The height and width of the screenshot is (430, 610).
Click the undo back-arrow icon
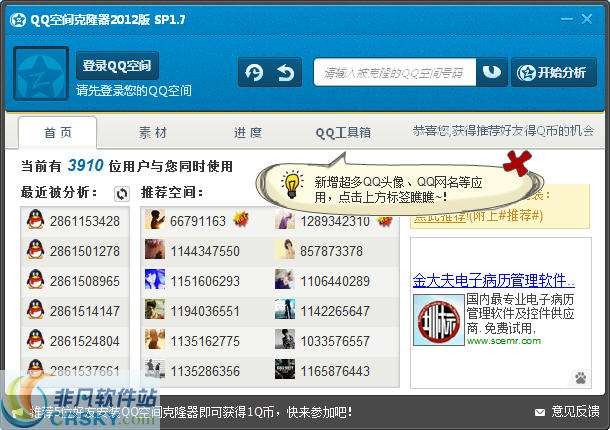(x=286, y=72)
